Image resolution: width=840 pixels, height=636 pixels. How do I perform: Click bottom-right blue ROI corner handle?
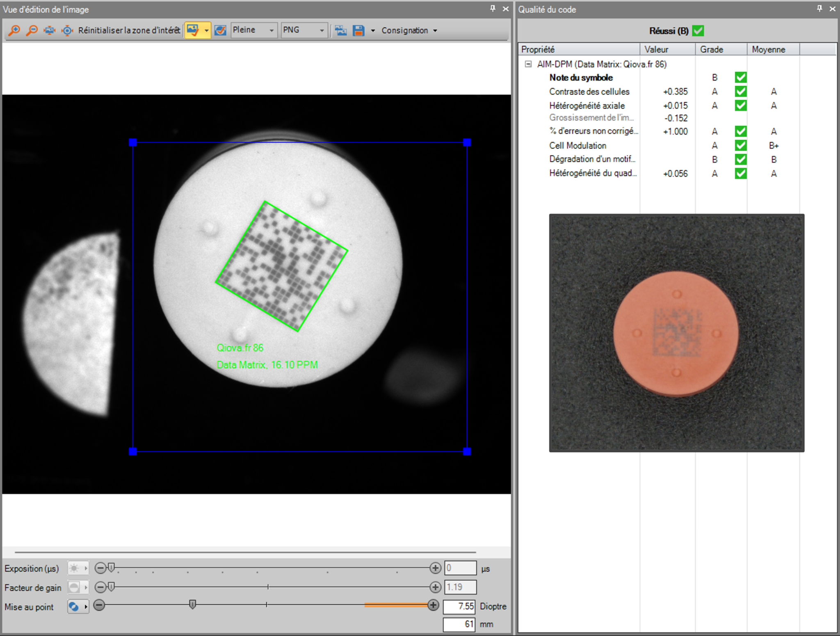[467, 451]
